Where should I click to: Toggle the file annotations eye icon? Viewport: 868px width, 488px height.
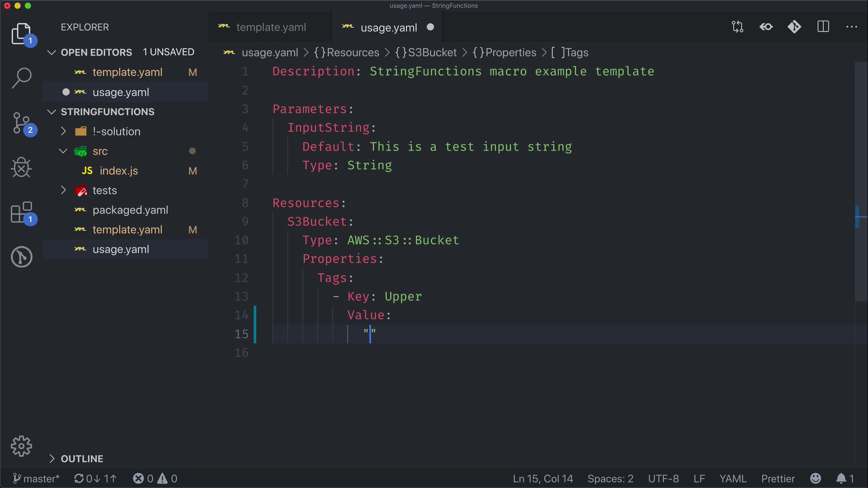click(766, 27)
